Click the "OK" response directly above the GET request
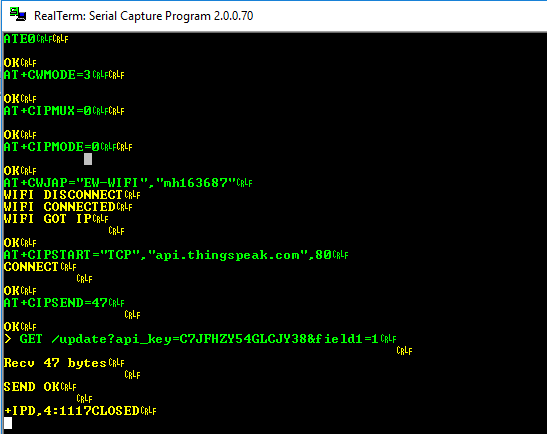This screenshot has height=434, width=547. pyautogui.click(x=20, y=327)
